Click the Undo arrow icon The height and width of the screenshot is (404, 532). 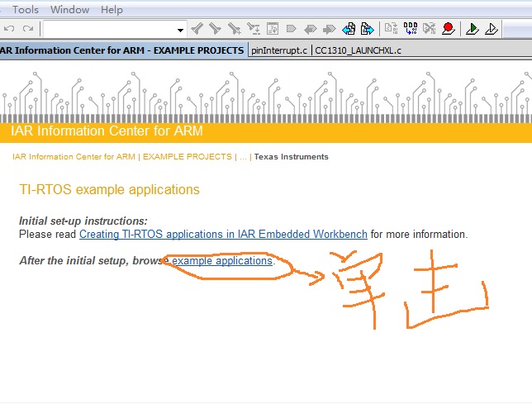pyautogui.click(x=9, y=28)
